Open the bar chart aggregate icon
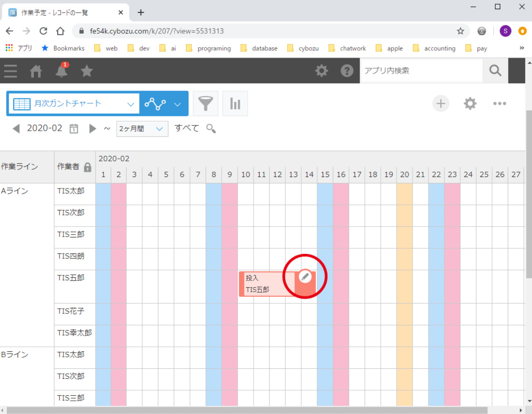This screenshot has height=414, width=532. click(235, 103)
